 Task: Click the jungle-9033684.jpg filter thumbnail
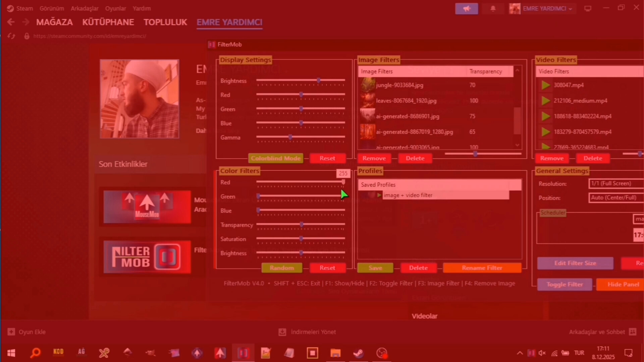(x=368, y=85)
